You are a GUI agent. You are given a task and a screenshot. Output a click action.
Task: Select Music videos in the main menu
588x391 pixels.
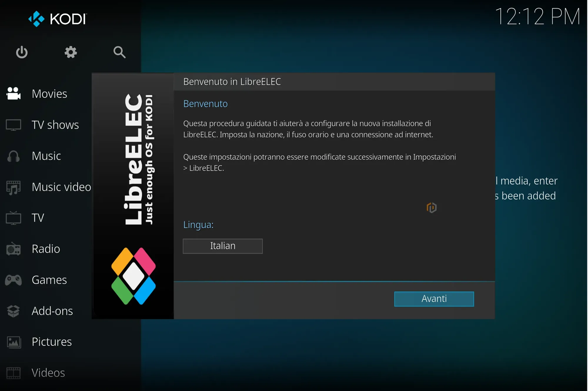tap(62, 187)
